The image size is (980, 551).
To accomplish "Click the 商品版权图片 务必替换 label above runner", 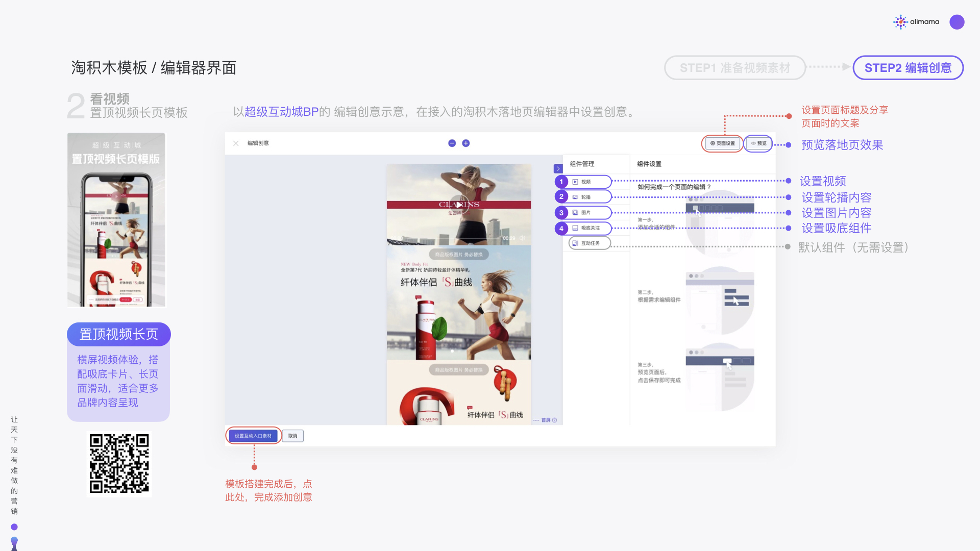I will (x=459, y=255).
